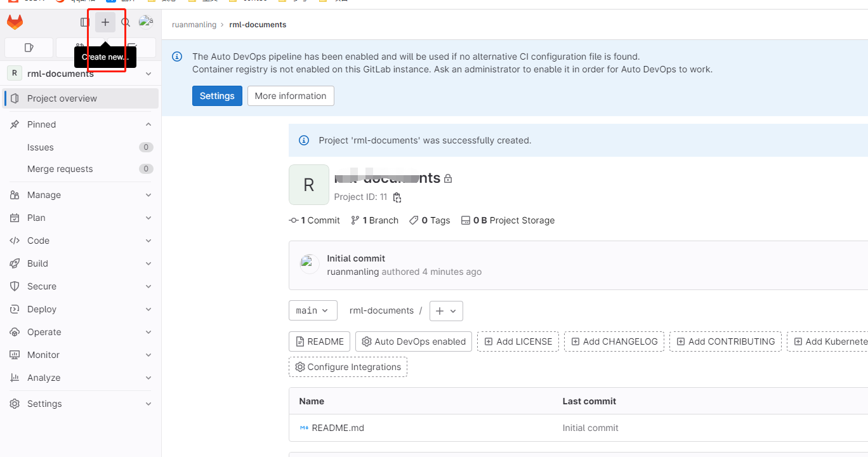Click the Project ID: 11 text

pyautogui.click(x=360, y=197)
